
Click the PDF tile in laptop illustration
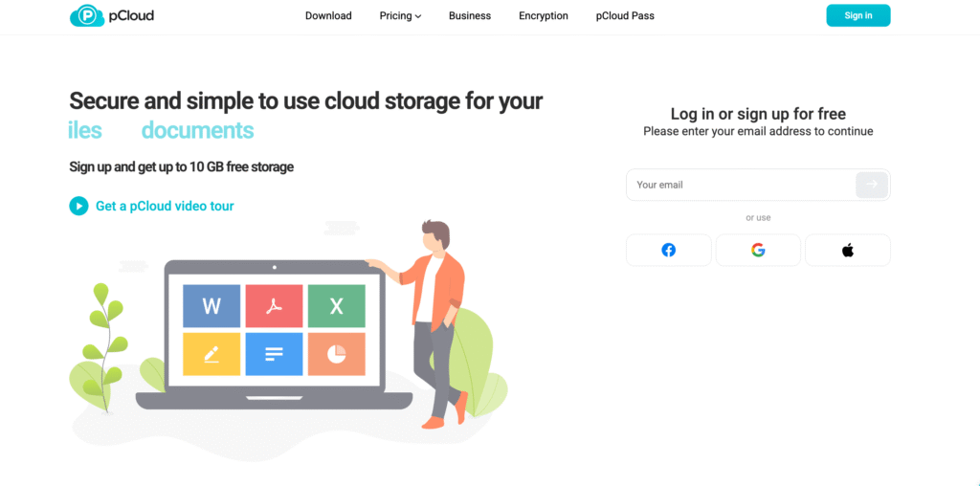[x=274, y=306]
